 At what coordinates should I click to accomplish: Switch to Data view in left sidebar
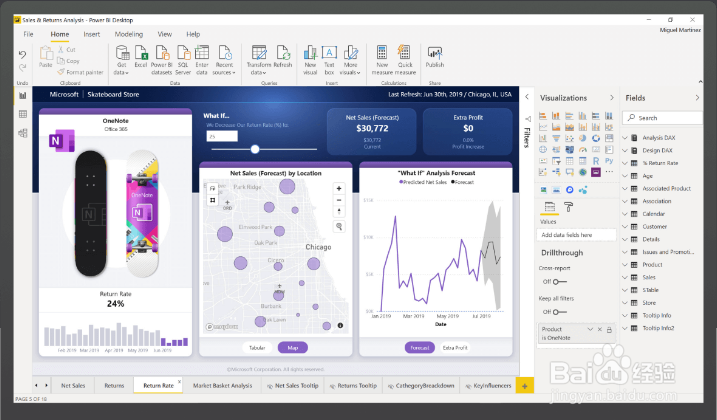point(22,114)
